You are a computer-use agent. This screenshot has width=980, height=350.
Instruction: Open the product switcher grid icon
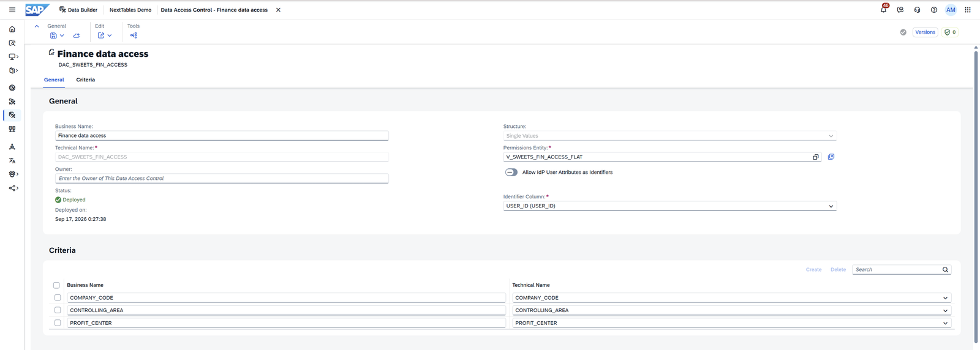[968, 10]
